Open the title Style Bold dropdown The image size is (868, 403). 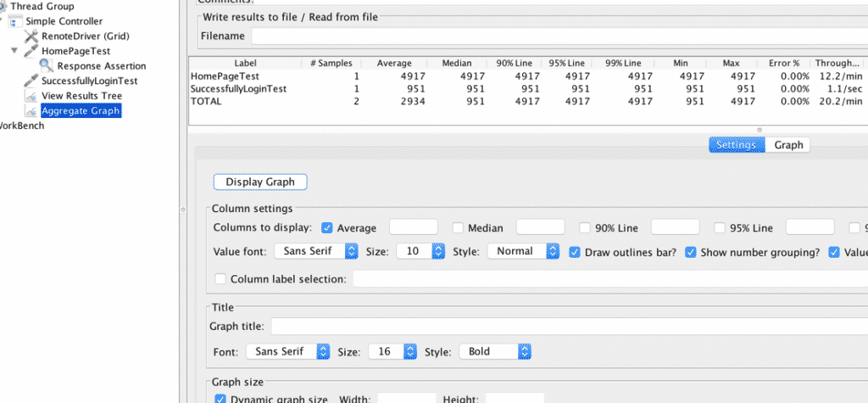click(495, 351)
